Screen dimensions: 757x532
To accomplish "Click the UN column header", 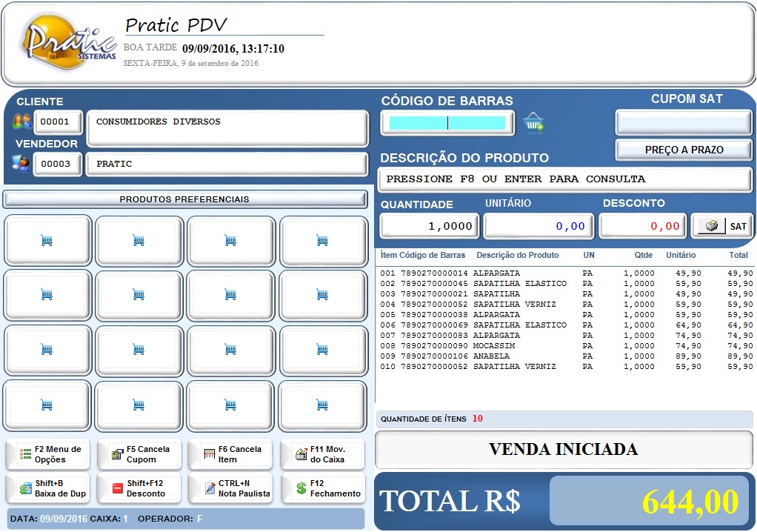I will tap(589, 256).
